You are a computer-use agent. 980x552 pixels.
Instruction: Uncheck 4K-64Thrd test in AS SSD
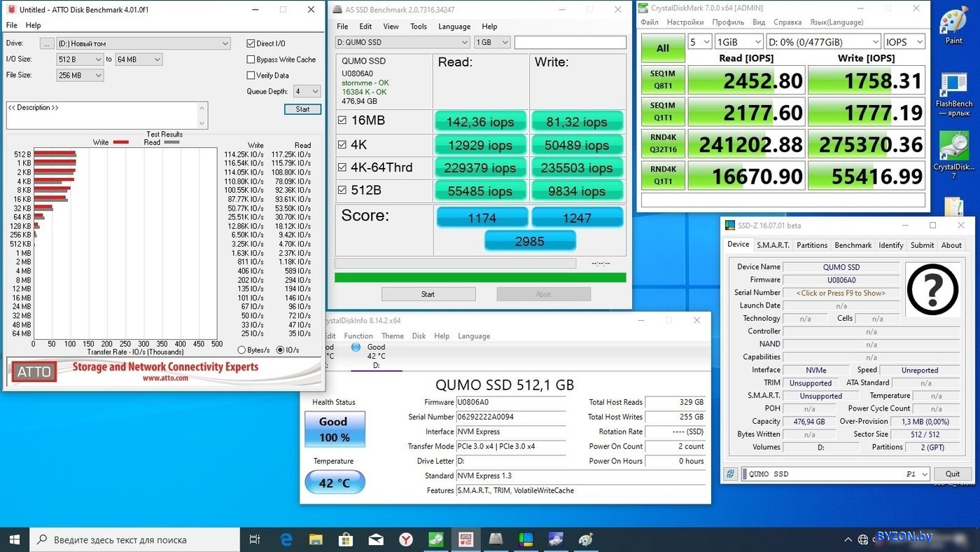[x=342, y=167]
